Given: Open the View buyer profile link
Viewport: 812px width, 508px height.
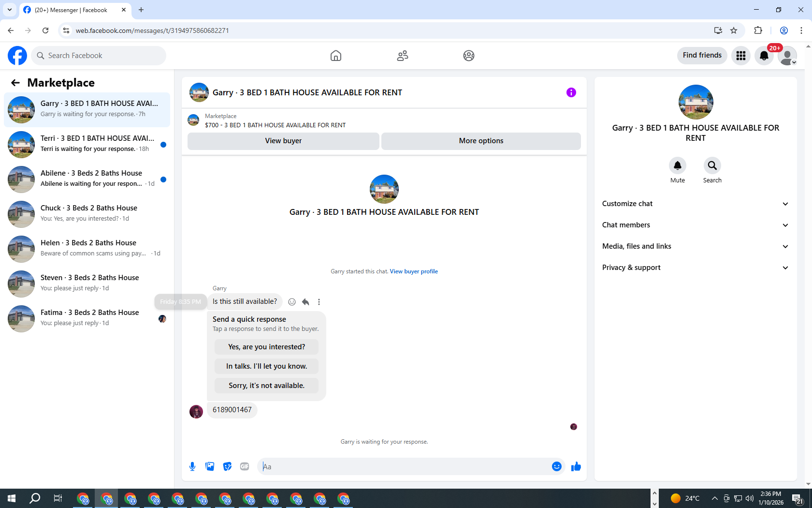Looking at the screenshot, I should (414, 271).
